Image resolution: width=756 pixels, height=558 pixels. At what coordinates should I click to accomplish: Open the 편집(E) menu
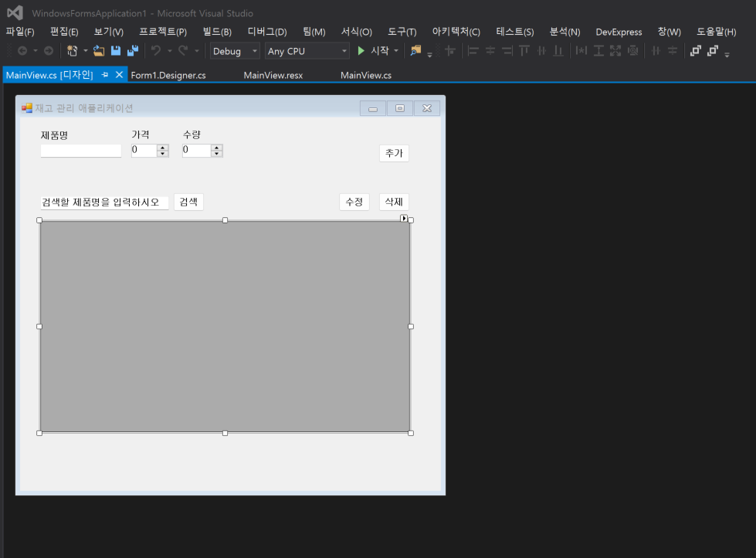click(64, 32)
